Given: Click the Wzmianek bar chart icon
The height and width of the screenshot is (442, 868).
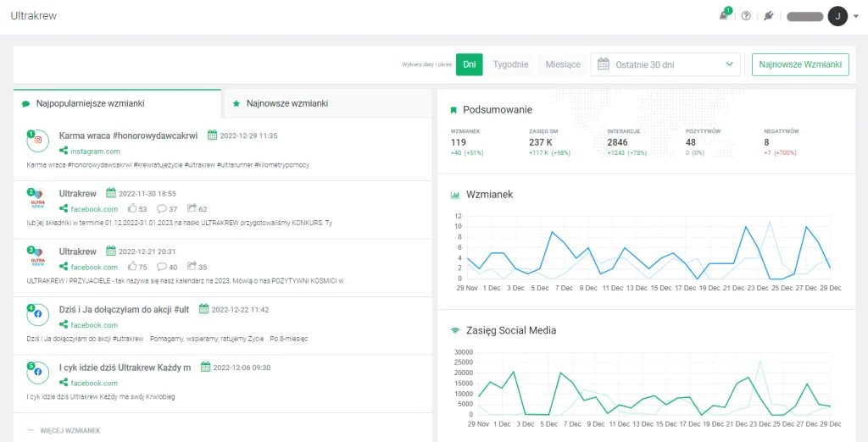Looking at the screenshot, I should point(455,195).
